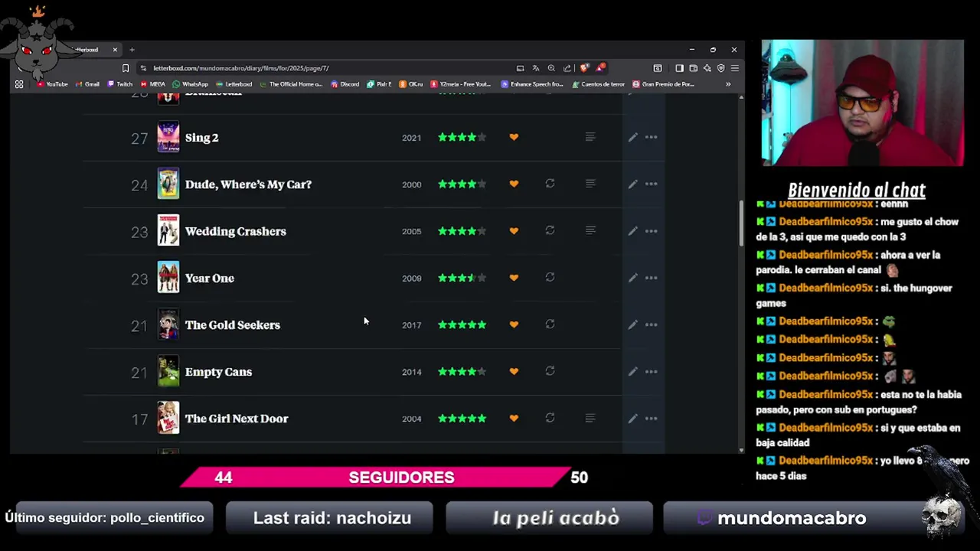Open The Girl Next Door review icon
Image resolution: width=980 pixels, height=551 pixels.
590,418
